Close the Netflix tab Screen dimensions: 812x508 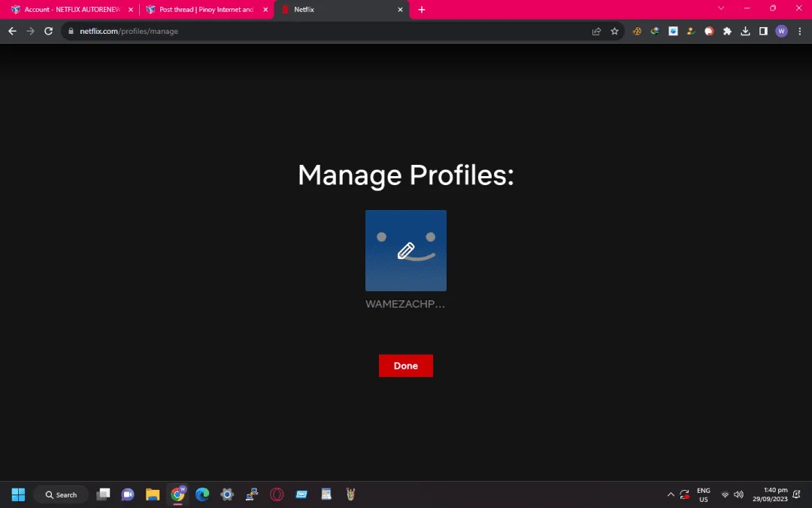point(400,9)
